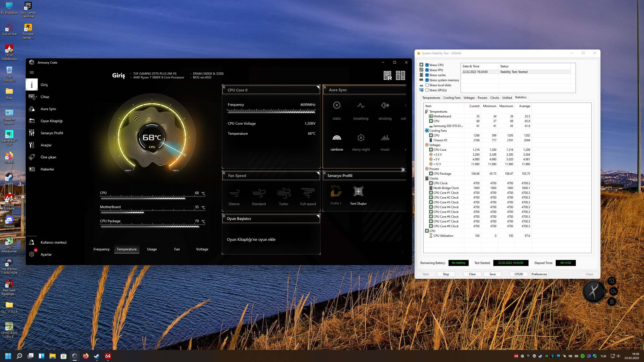This screenshot has width=644, height=362.
Task: Select the starry night Aura effect
Action: point(361,142)
